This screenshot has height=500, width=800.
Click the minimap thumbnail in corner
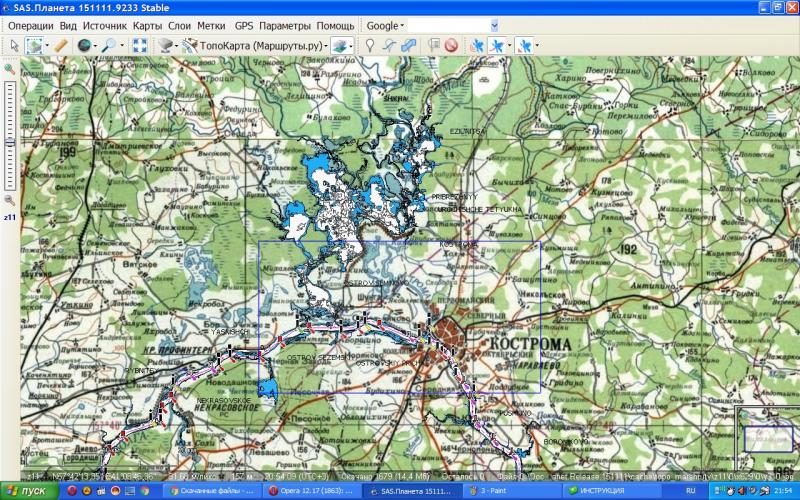click(765, 436)
